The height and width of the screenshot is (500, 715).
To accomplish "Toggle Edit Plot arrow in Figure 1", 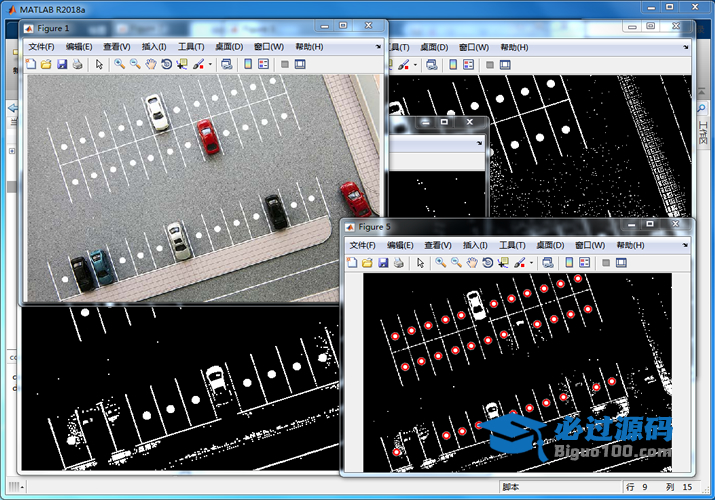I will (x=99, y=64).
